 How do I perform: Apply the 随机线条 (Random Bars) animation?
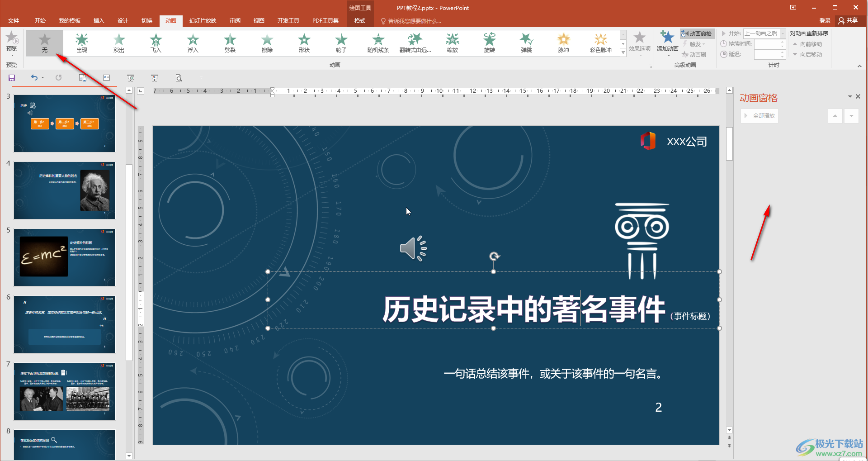(378, 43)
